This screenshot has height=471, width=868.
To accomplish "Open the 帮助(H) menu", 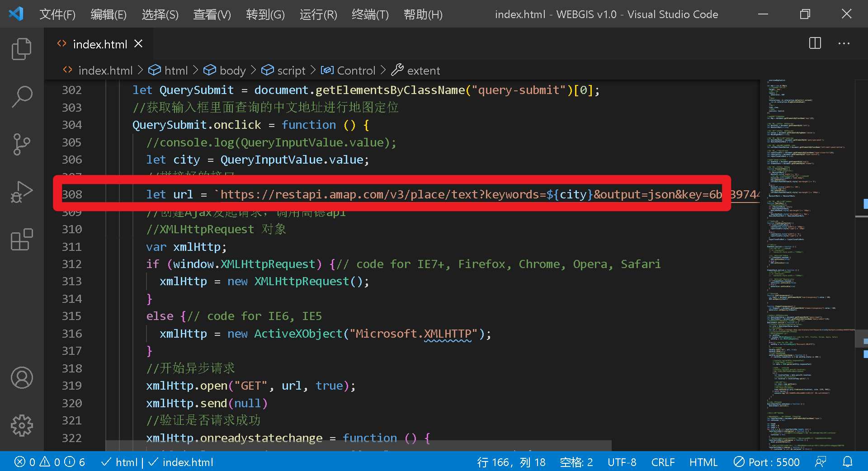I will tap(423, 14).
